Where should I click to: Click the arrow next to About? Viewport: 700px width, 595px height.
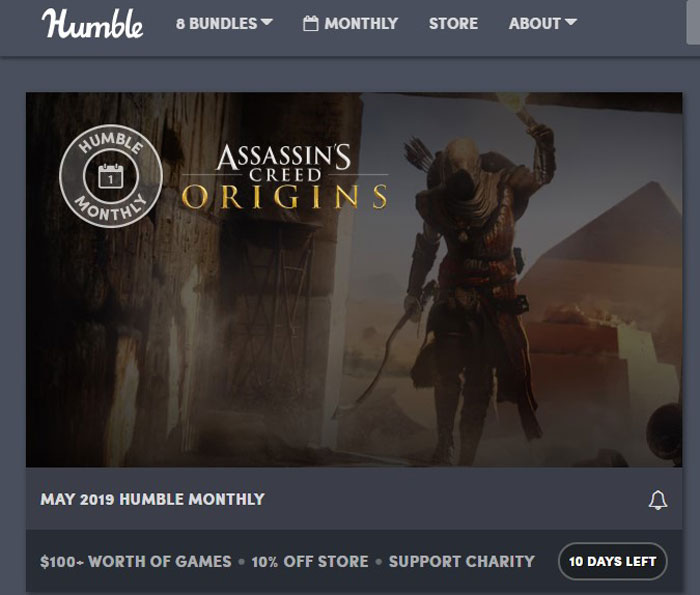point(571,22)
